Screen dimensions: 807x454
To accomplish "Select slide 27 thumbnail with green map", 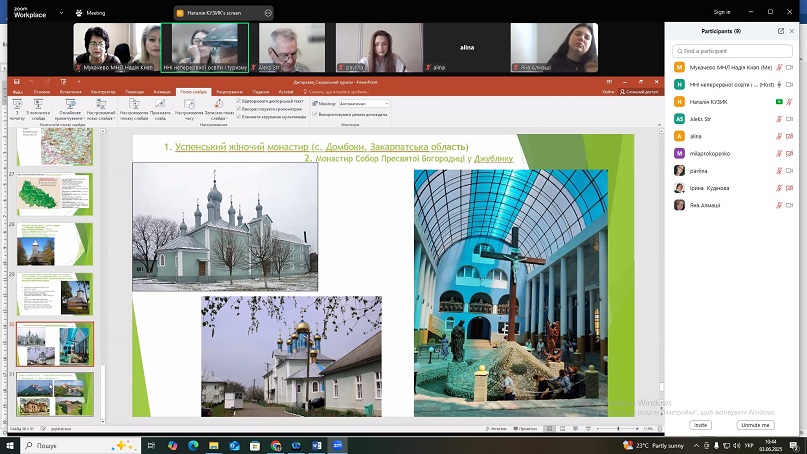I will (x=55, y=194).
